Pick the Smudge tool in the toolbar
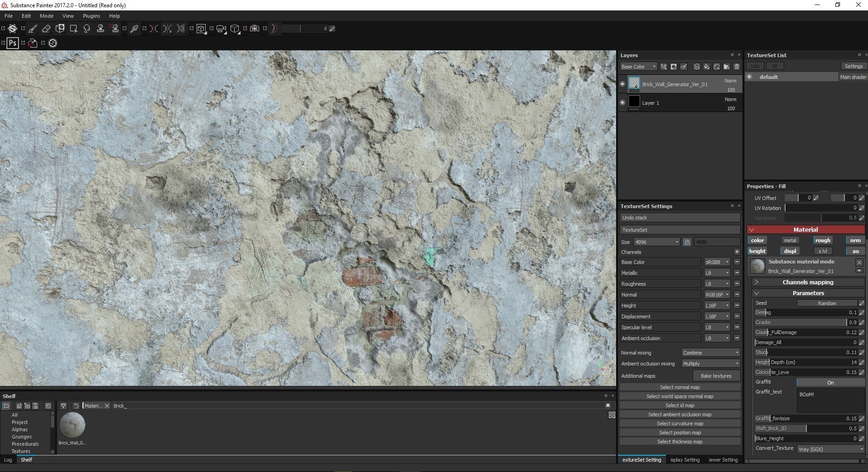Screen dimensions: 868x472 click(87, 29)
